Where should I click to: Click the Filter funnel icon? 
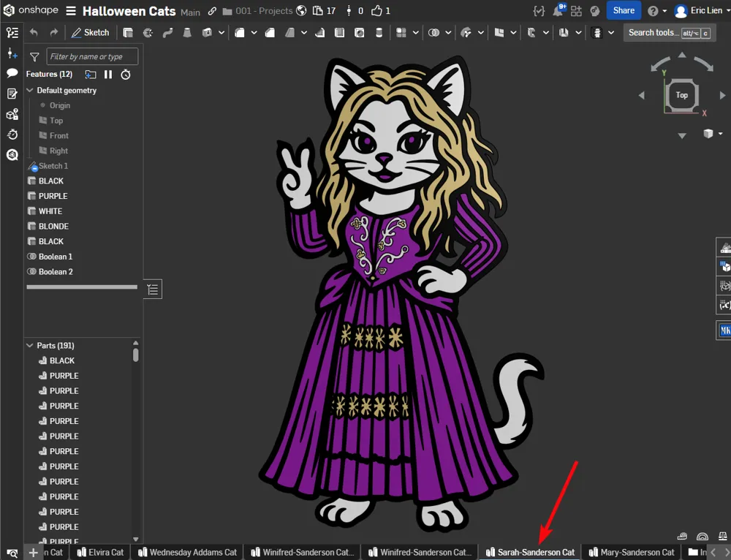(34, 57)
